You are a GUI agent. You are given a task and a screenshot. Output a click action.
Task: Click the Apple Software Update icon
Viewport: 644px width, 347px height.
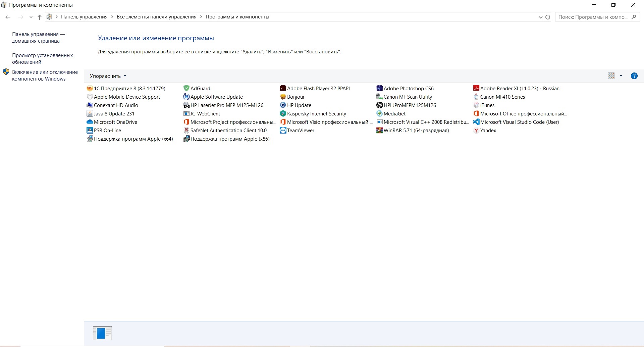coord(186,97)
